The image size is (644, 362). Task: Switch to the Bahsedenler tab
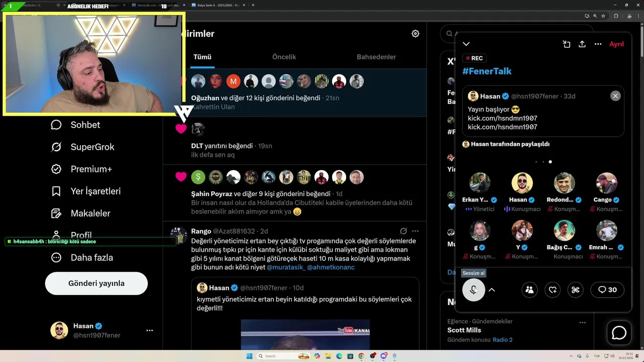click(376, 57)
